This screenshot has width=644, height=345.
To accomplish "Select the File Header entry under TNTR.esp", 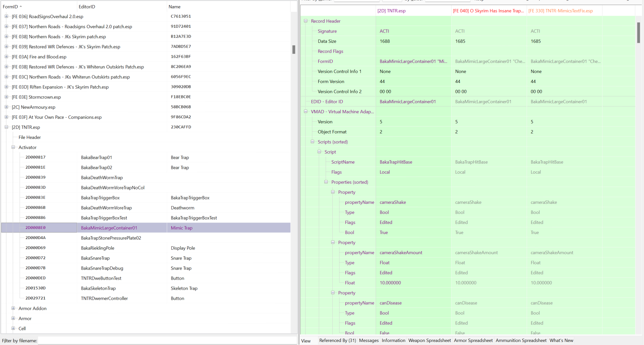I will [x=30, y=137].
